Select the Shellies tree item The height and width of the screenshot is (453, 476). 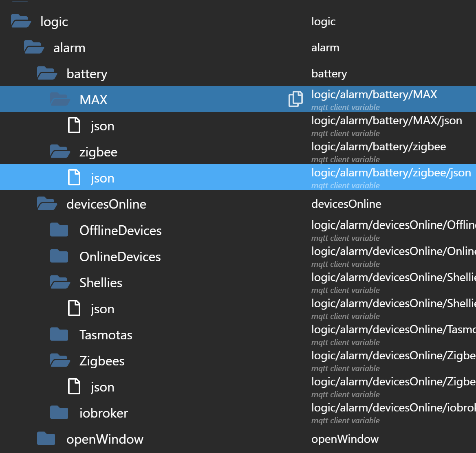pyautogui.click(x=101, y=282)
